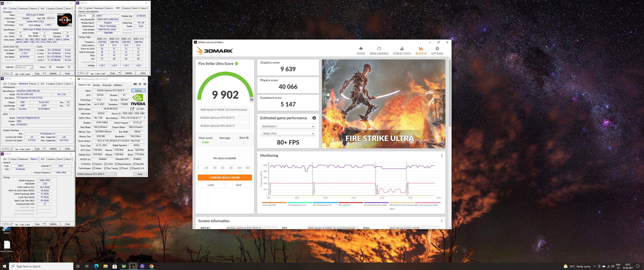
Task: Open the Windows Start menu
Action: 4,266
